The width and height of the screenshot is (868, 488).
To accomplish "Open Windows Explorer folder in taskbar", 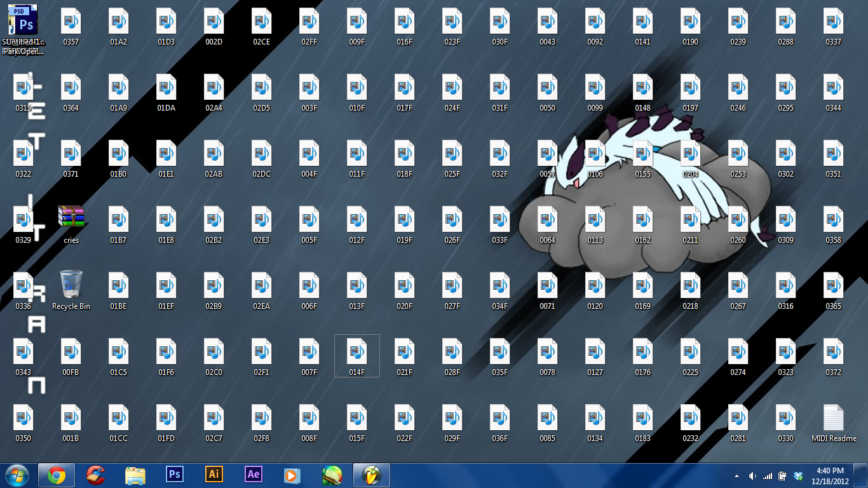I will point(135,475).
